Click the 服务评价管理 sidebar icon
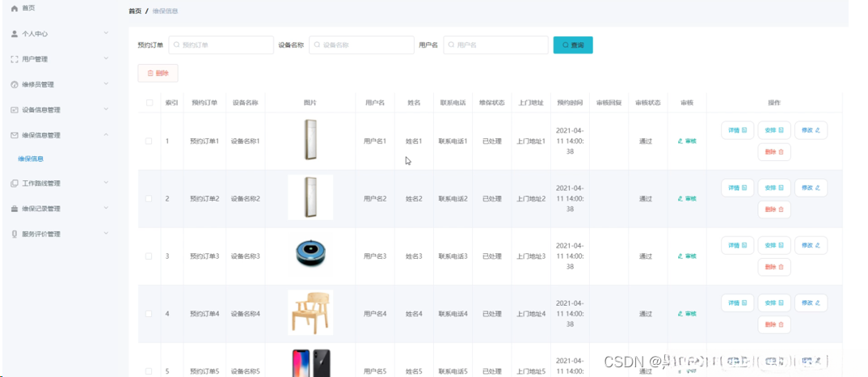Image resolution: width=868 pixels, height=377 pixels. 15,234
